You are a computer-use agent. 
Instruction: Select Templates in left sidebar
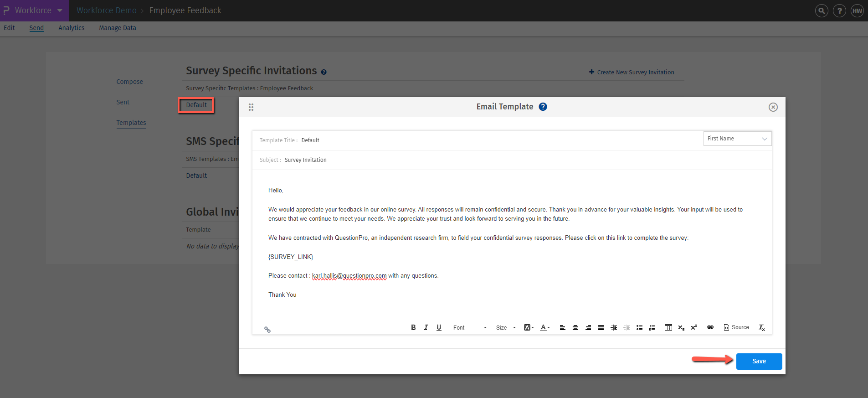point(131,123)
